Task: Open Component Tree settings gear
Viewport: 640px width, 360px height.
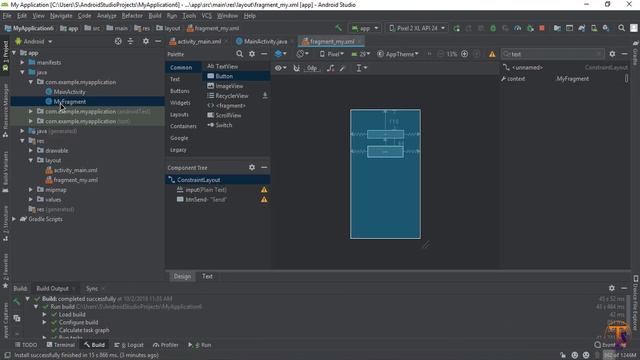Action: point(252,167)
